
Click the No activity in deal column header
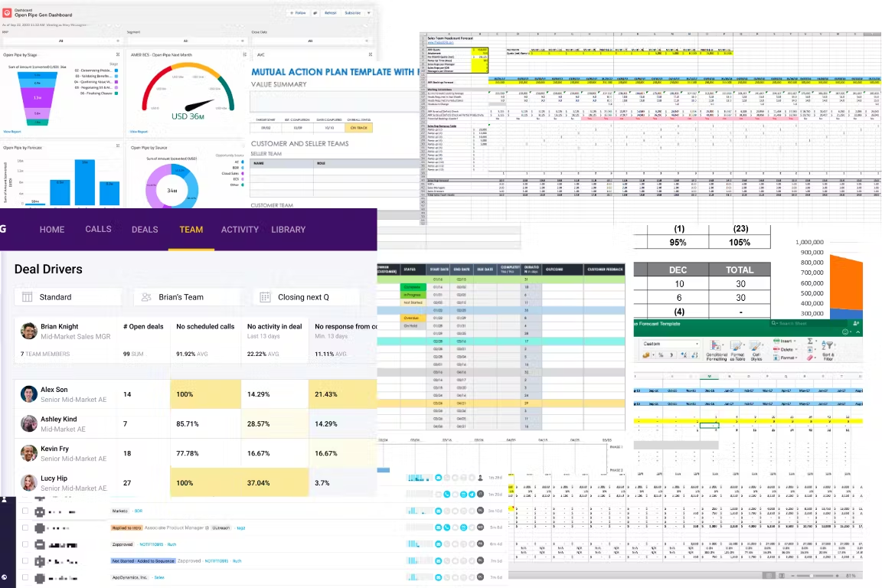[275, 326]
